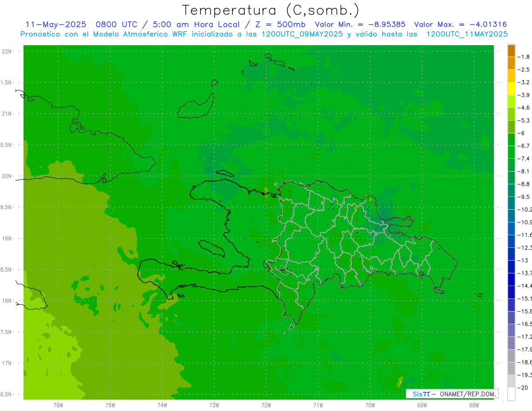Click the '17N' latitude label
532x411 pixels.
click(8, 364)
